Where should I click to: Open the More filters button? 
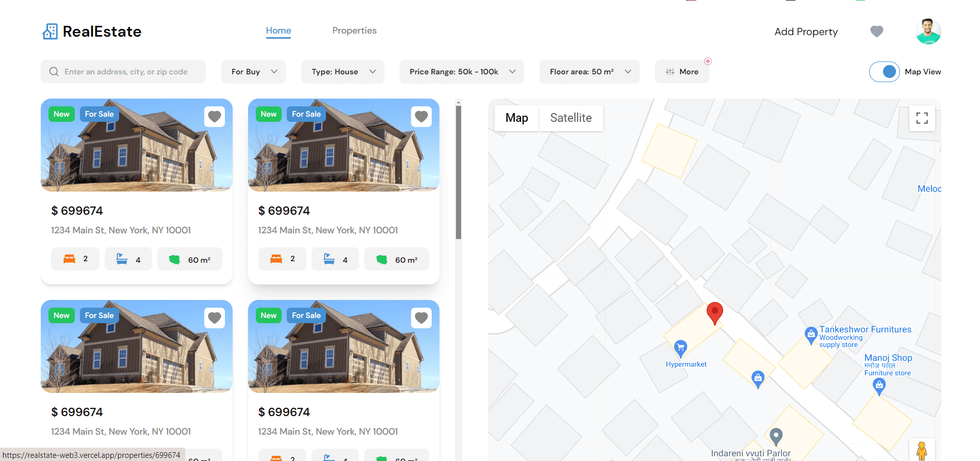pos(682,72)
